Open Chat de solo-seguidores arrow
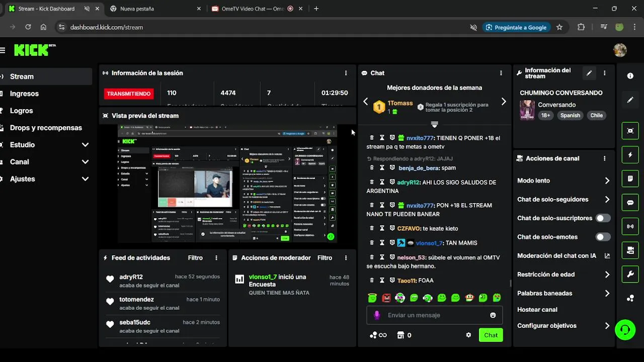 [607, 200]
